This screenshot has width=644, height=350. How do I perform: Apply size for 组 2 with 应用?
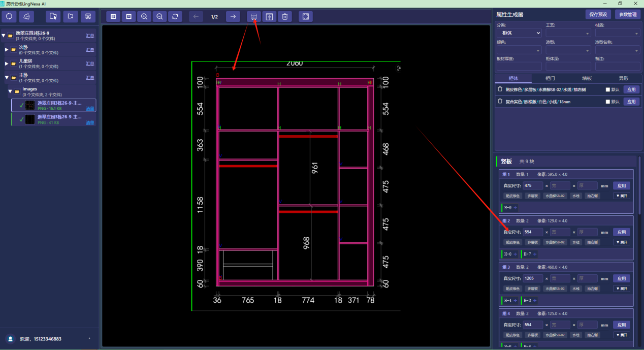click(x=622, y=232)
